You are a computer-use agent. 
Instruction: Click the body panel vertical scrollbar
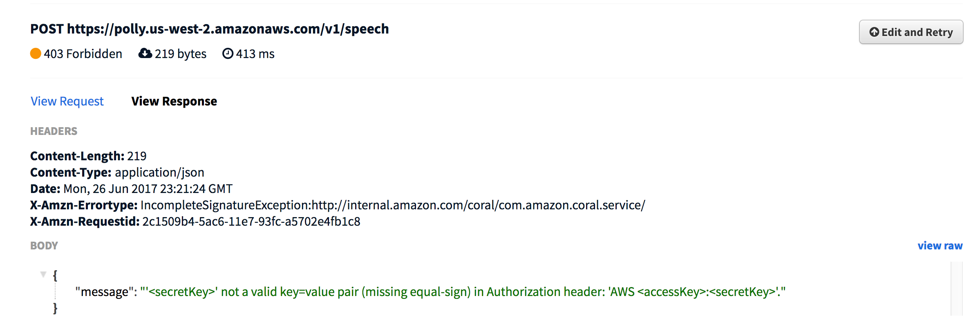[957, 289]
